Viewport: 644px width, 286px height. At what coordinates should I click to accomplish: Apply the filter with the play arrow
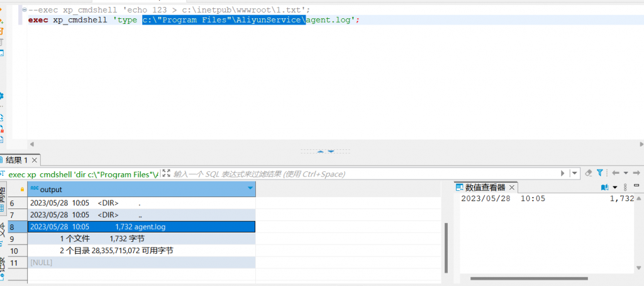pyautogui.click(x=563, y=173)
